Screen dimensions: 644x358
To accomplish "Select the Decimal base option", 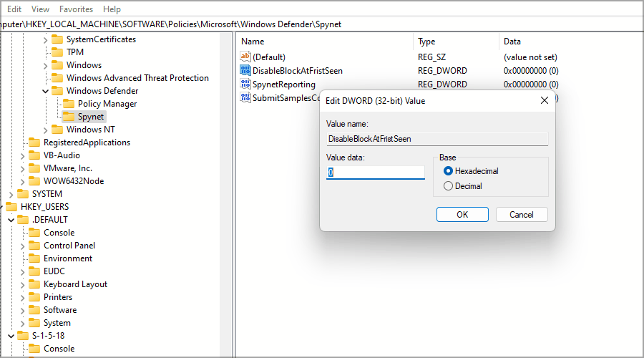I will (x=449, y=186).
